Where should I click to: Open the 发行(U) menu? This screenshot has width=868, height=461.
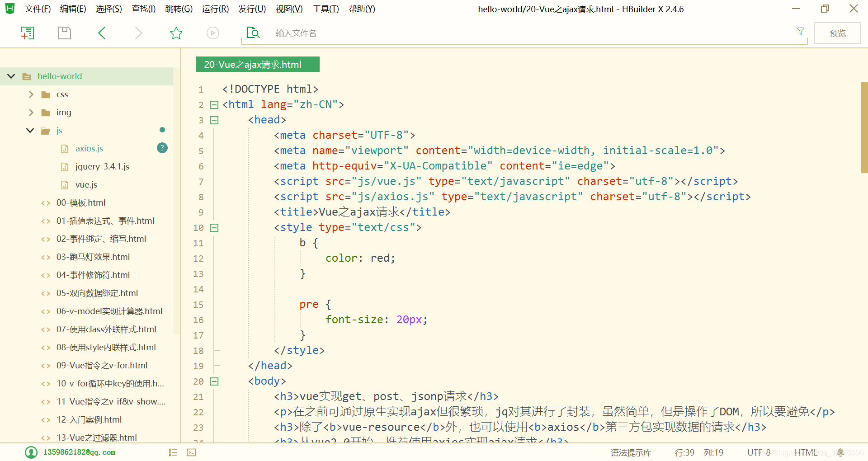[252, 9]
